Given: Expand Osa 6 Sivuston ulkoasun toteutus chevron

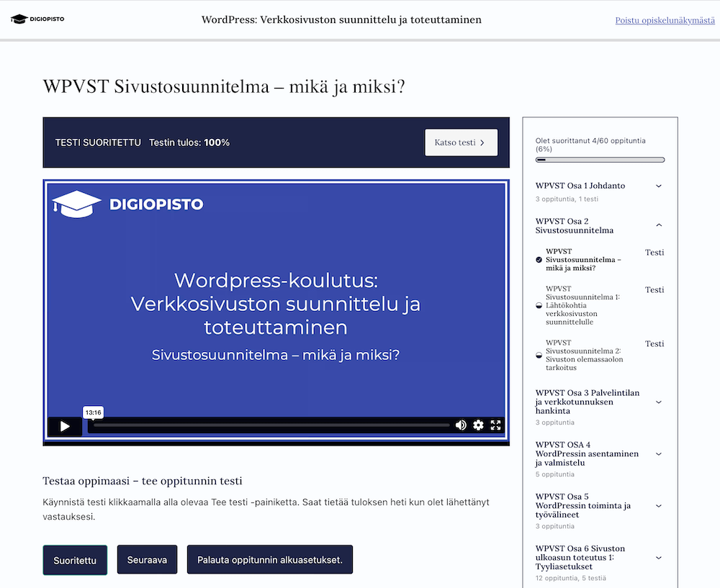Looking at the screenshot, I should [x=659, y=558].
